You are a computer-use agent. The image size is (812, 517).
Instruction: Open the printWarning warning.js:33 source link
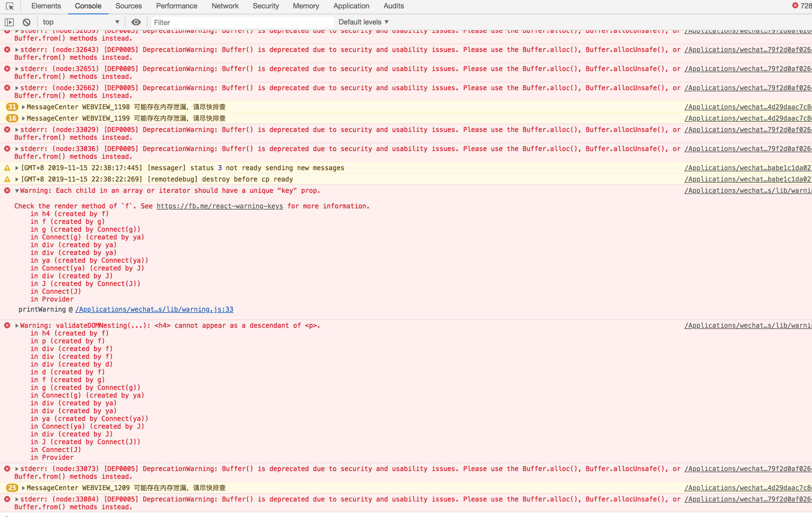pyautogui.click(x=154, y=310)
